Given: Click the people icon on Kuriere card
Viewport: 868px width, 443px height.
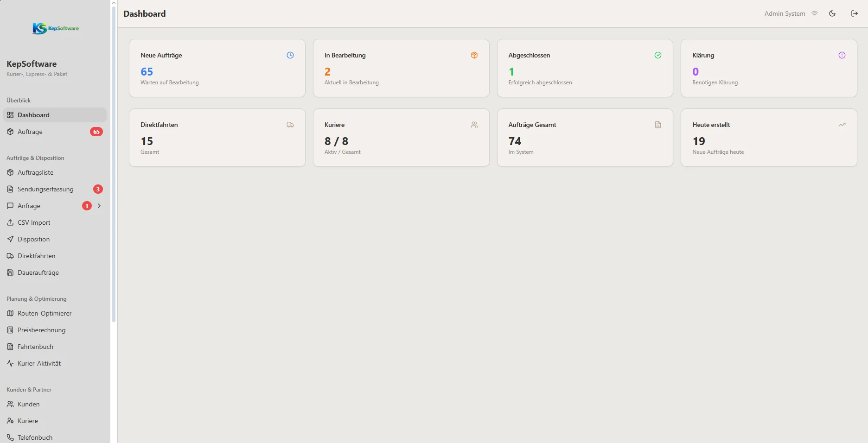Looking at the screenshot, I should [474, 125].
